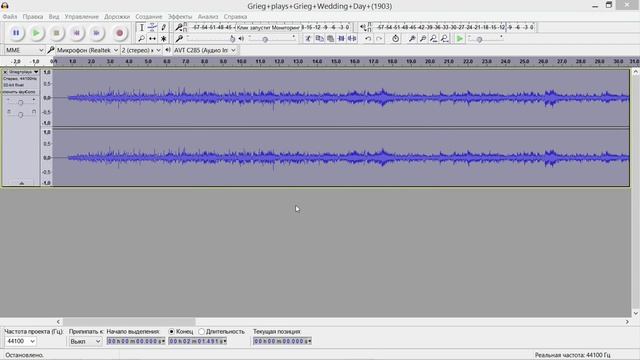Click the playback meter speaker icon

[363, 27]
